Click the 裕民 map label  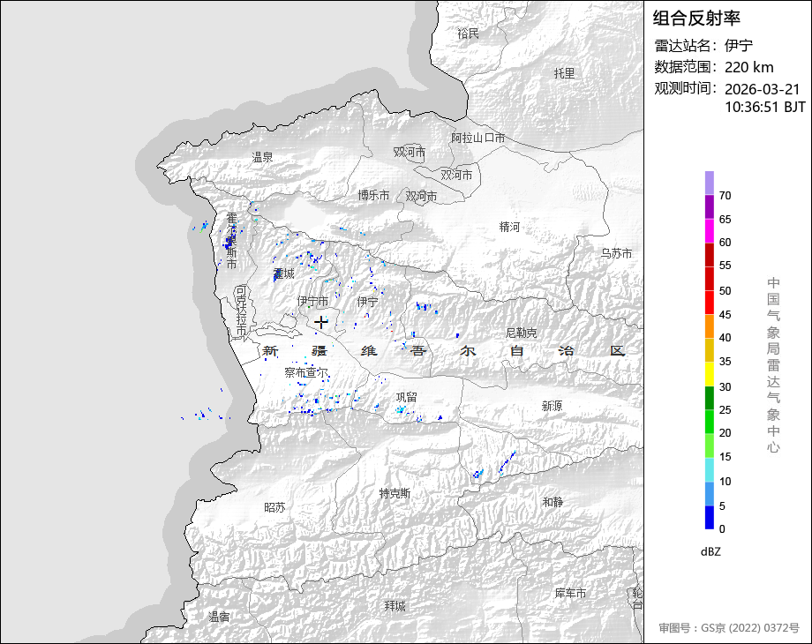[x=468, y=34]
